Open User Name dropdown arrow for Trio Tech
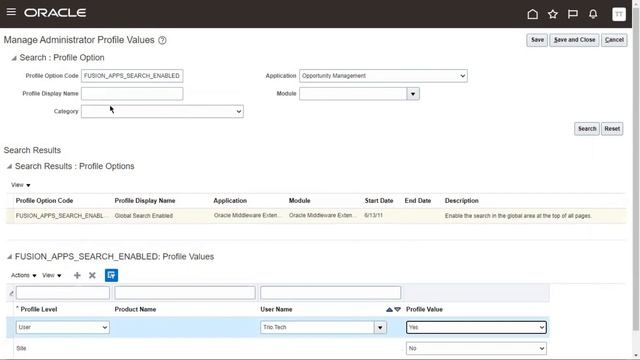640x360 pixels. [x=380, y=327]
